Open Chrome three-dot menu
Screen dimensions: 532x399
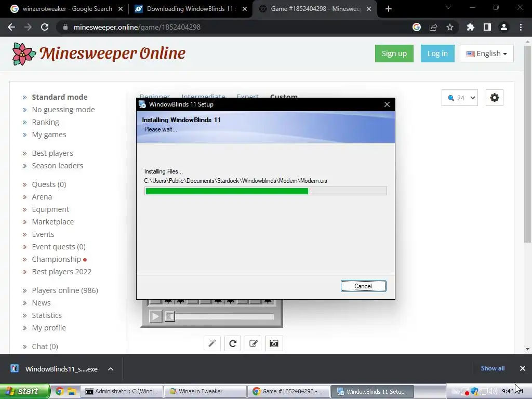click(521, 27)
